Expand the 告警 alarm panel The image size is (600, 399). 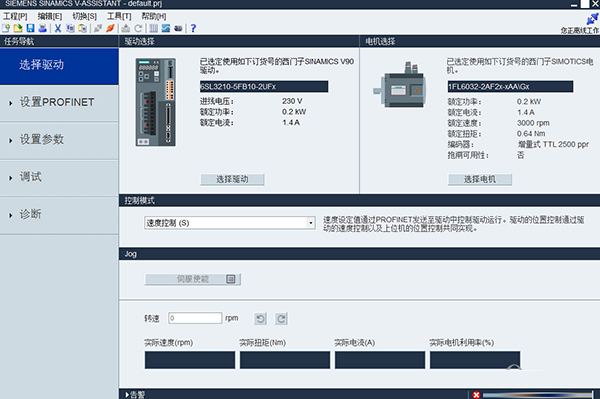pos(135,394)
